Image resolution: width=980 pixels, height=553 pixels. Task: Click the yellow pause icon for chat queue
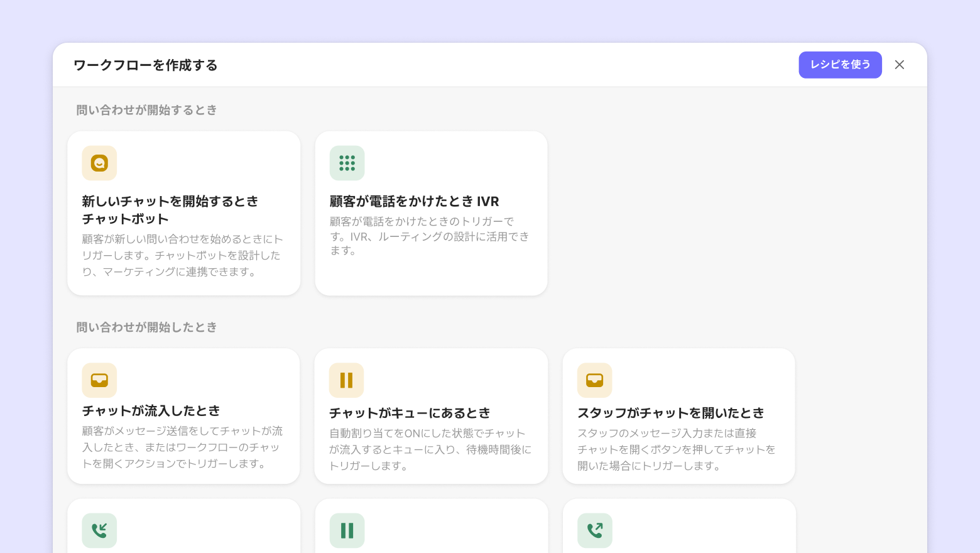coord(346,380)
